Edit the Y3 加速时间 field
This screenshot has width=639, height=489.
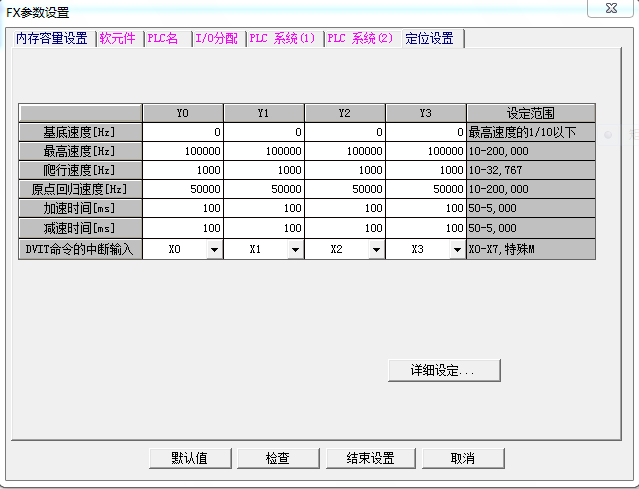[426, 208]
